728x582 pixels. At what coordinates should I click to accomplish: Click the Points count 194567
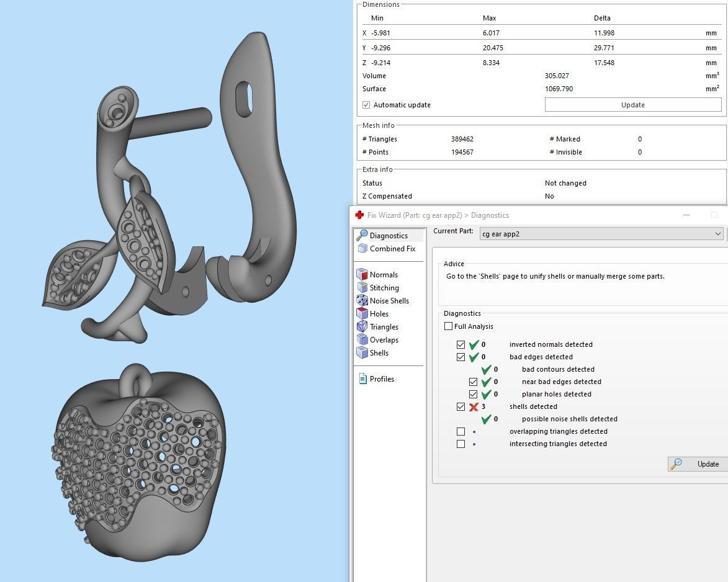click(462, 152)
